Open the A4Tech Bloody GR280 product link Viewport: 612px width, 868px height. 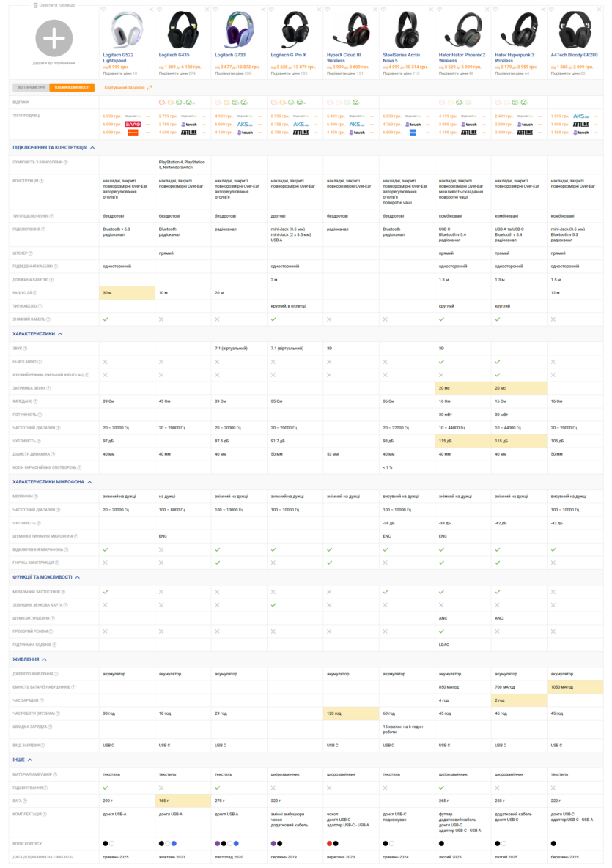[x=575, y=56]
